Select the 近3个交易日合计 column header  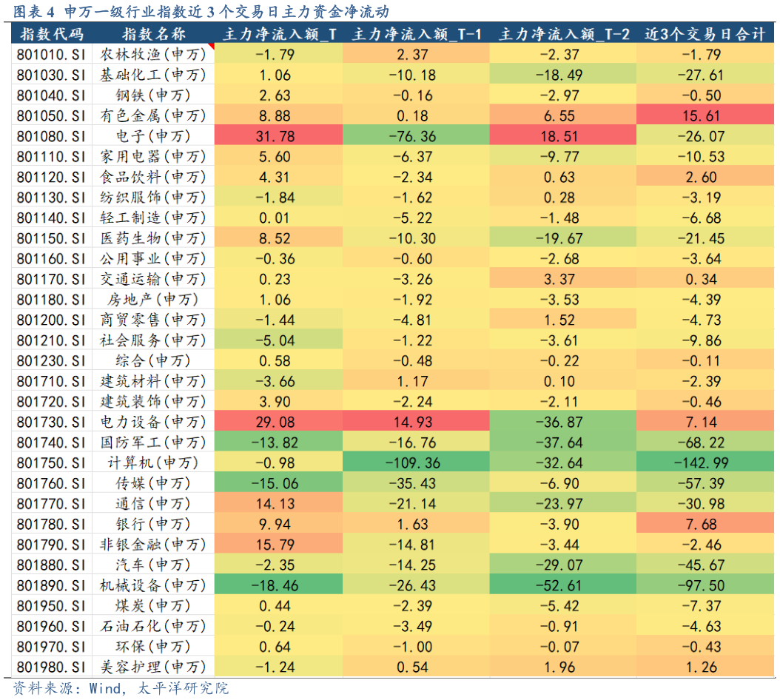[x=706, y=34]
